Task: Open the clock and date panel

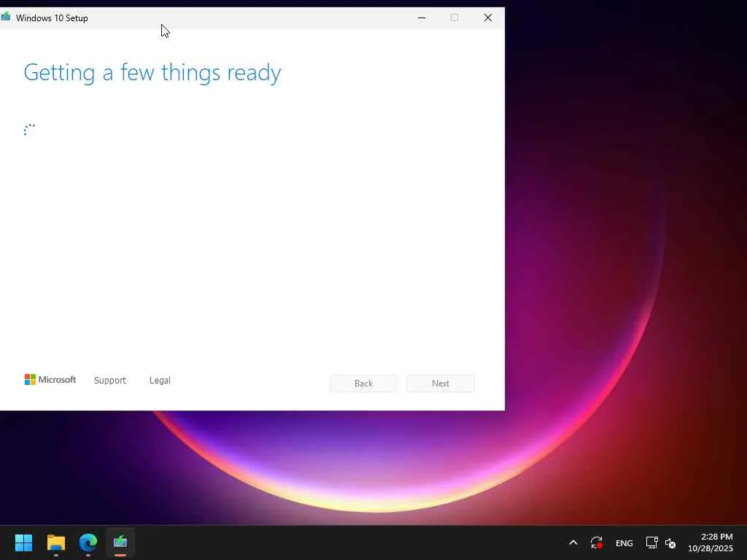Action: coord(711,542)
